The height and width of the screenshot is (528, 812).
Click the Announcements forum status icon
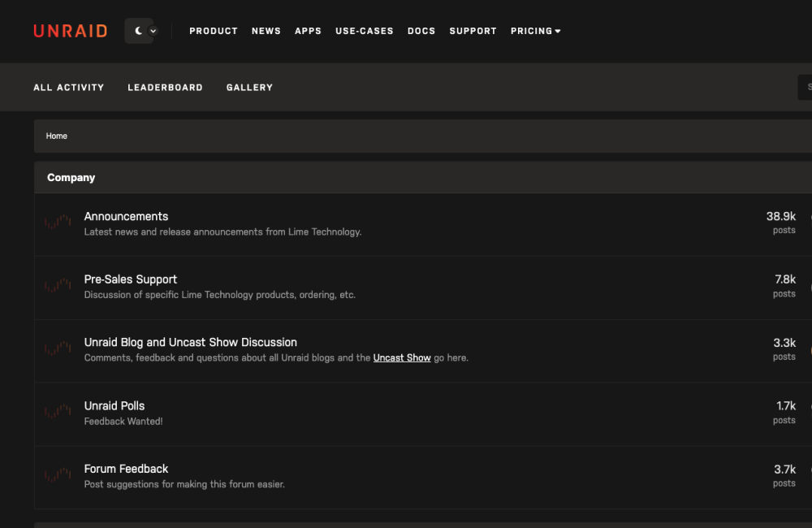pyautogui.click(x=58, y=223)
